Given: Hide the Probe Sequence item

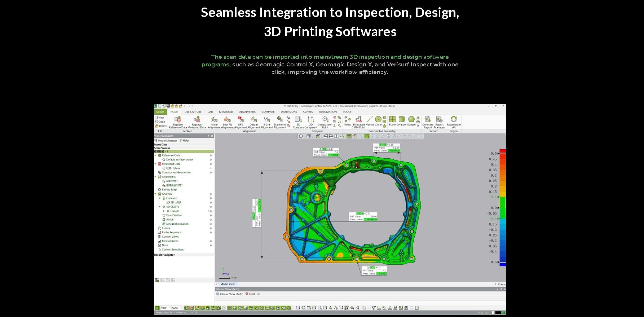Looking at the screenshot, I should 211,233.
